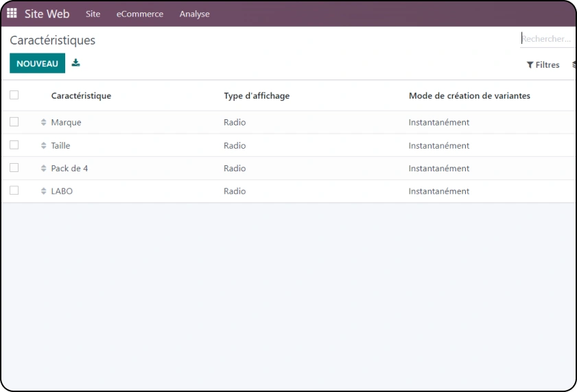Open the Marque attribute record
Viewport: 577px width, 392px height.
(66, 123)
